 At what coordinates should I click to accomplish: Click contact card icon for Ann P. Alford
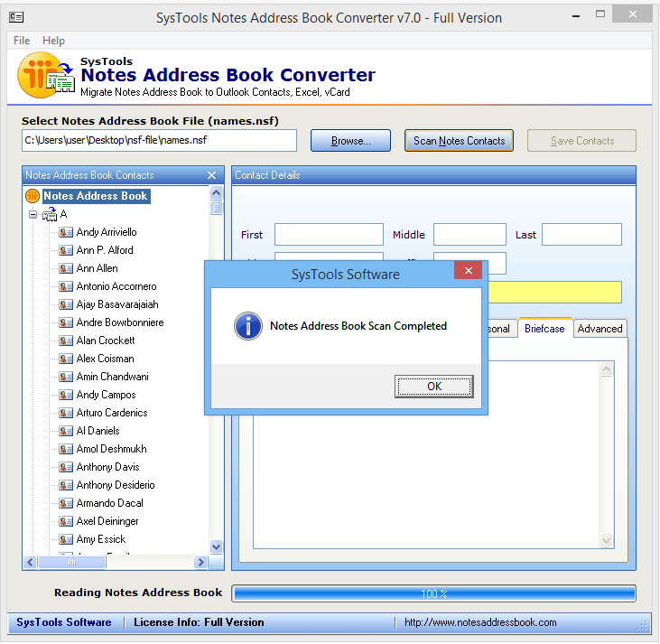coord(66,250)
